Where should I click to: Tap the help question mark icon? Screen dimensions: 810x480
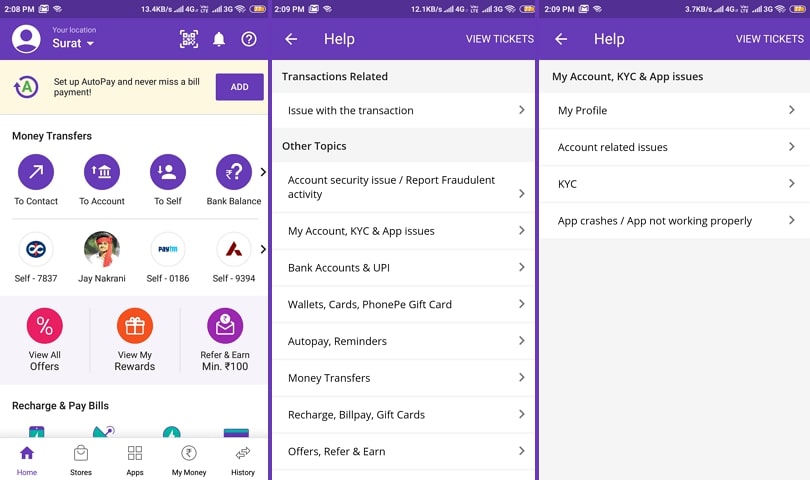(x=249, y=39)
